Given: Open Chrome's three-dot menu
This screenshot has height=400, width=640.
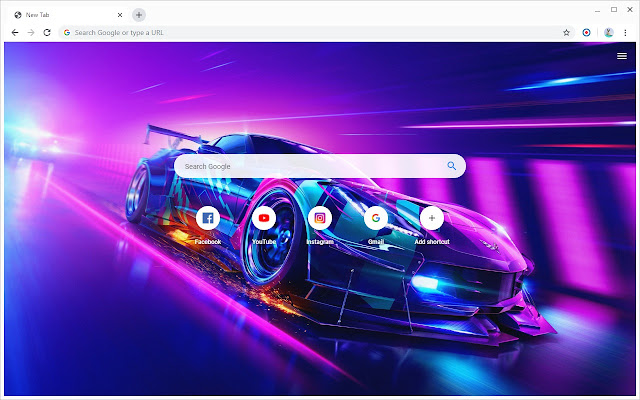Looking at the screenshot, I should 625,32.
